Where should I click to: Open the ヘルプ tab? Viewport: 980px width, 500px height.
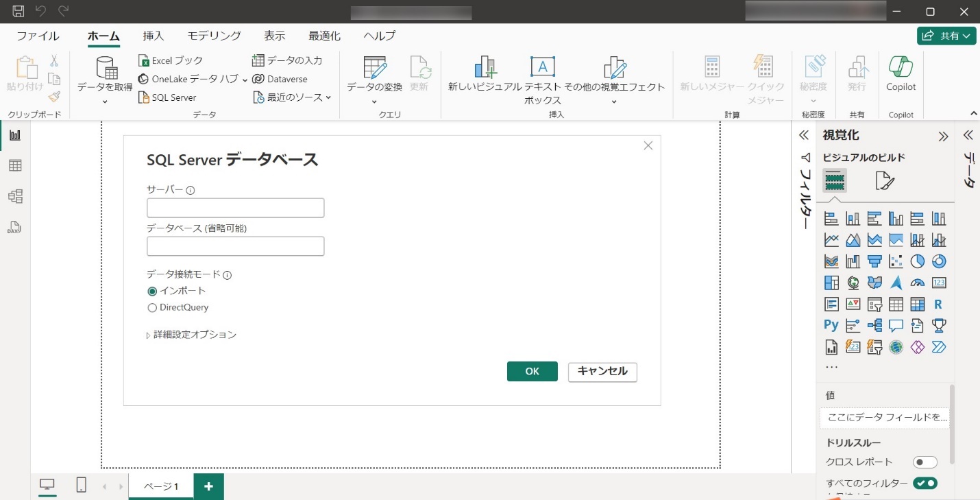(x=380, y=36)
